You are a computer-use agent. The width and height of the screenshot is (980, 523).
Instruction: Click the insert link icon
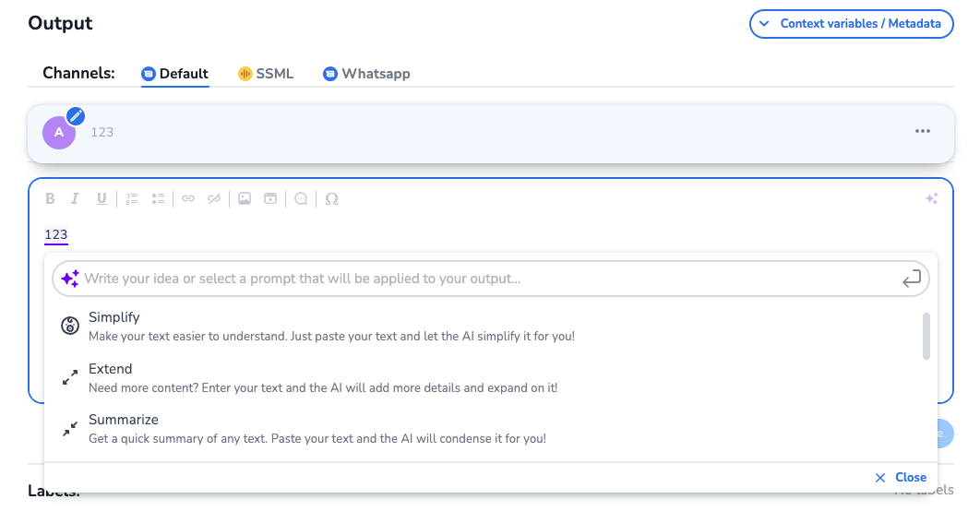[x=188, y=198]
